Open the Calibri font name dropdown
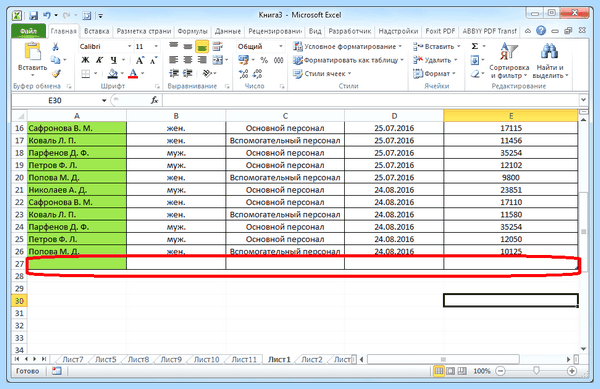Image resolution: width=600 pixels, height=389 pixels. (x=129, y=46)
